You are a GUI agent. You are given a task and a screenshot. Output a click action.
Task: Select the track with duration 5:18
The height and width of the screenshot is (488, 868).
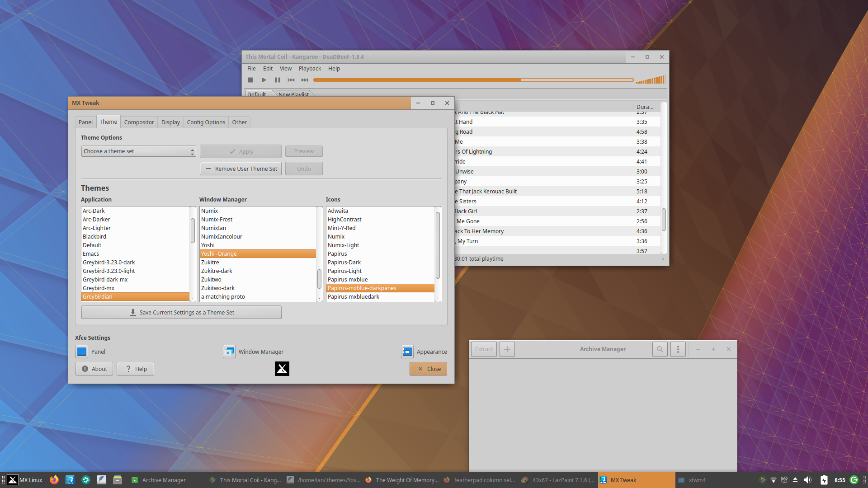tap(557, 192)
